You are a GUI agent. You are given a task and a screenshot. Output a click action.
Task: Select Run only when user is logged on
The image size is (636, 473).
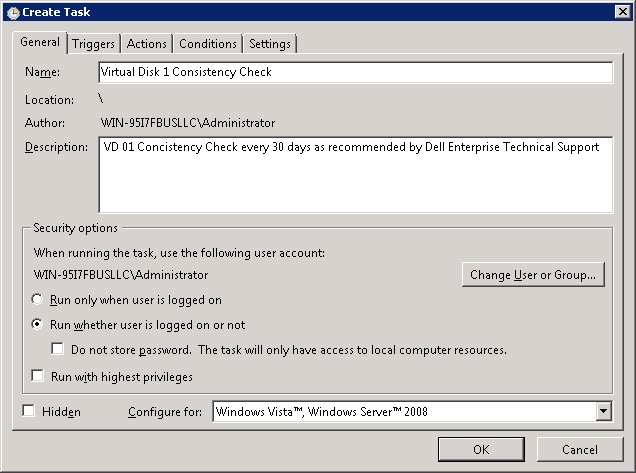pos(38,300)
